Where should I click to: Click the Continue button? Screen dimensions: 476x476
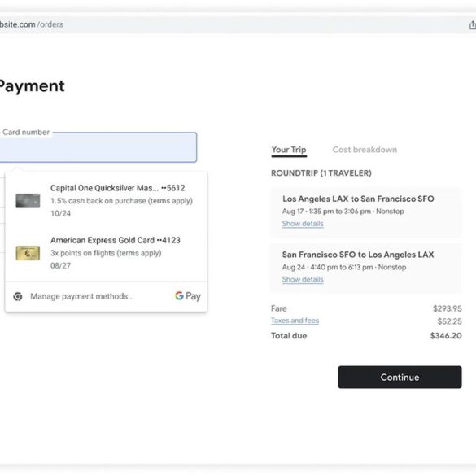400,377
